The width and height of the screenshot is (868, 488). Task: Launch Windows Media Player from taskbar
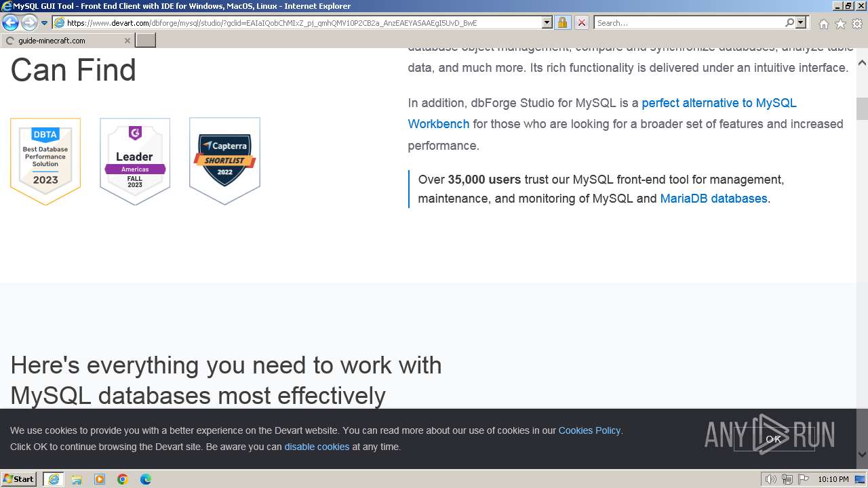100,479
